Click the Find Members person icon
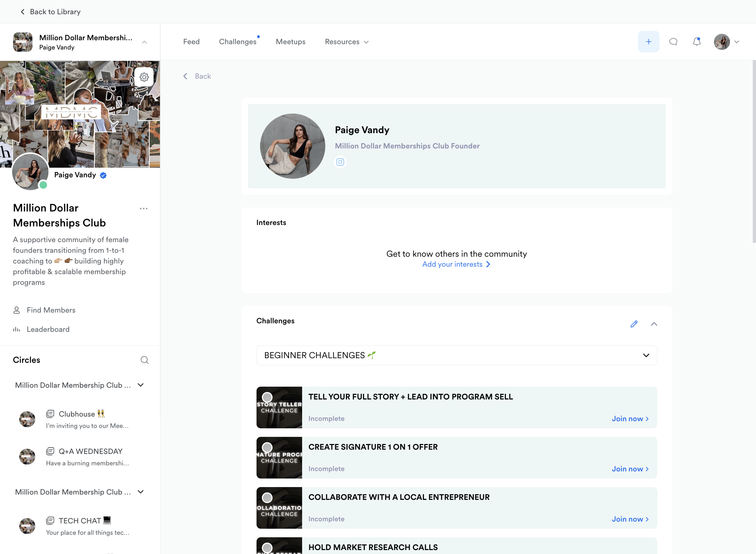Screen dimensions: 756x554 17,310
